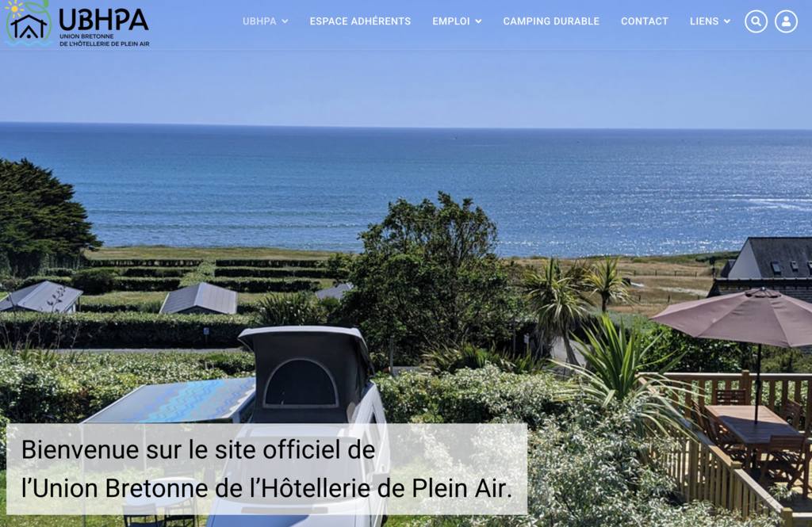
Task: Open the CONTACT page
Action: [644, 21]
